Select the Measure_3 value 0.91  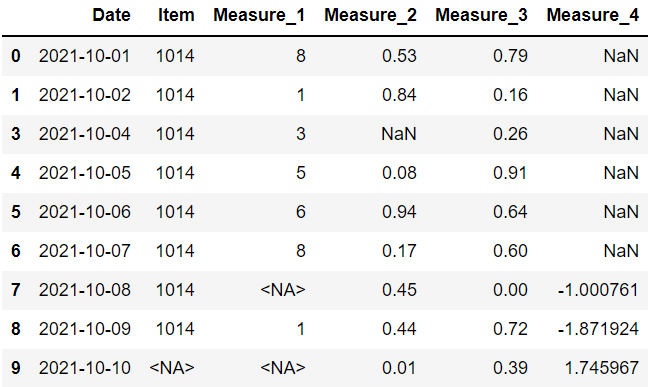tap(510, 173)
